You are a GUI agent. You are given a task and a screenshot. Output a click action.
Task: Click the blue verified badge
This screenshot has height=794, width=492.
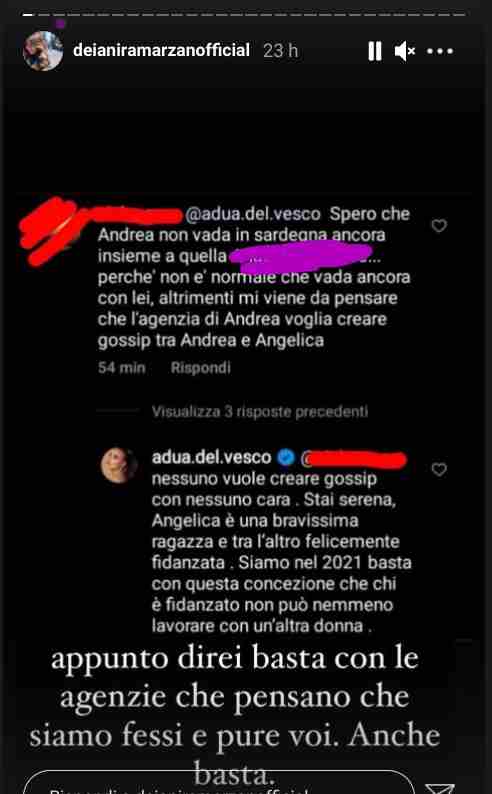286,457
